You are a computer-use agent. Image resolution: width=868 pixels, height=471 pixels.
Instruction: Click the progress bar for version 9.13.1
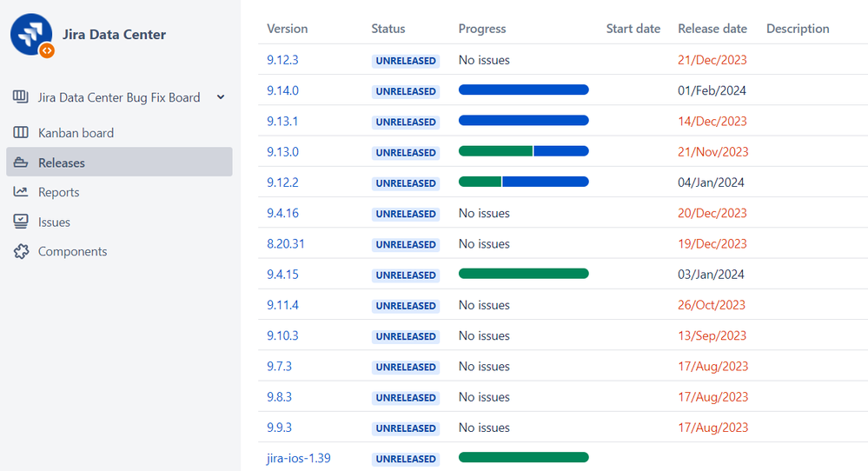point(523,120)
